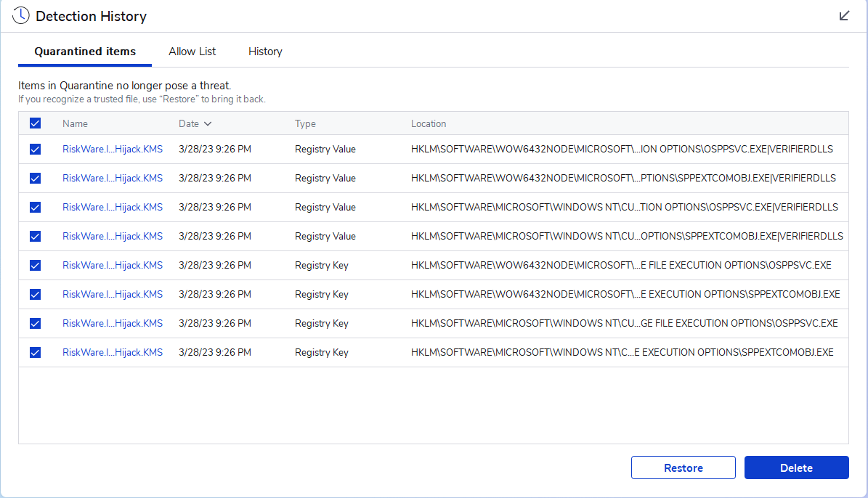Click the Detection History clock icon
Screen dimensions: 868x498
(x=21, y=15)
